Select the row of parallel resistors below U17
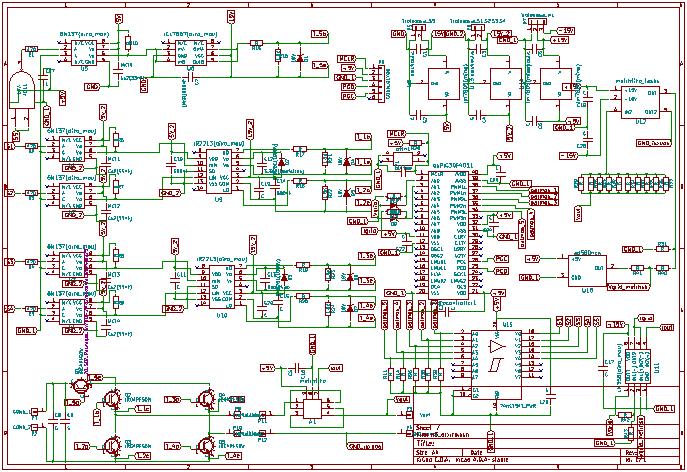Image resolution: width=687 pixels, height=472 pixels. click(626, 183)
